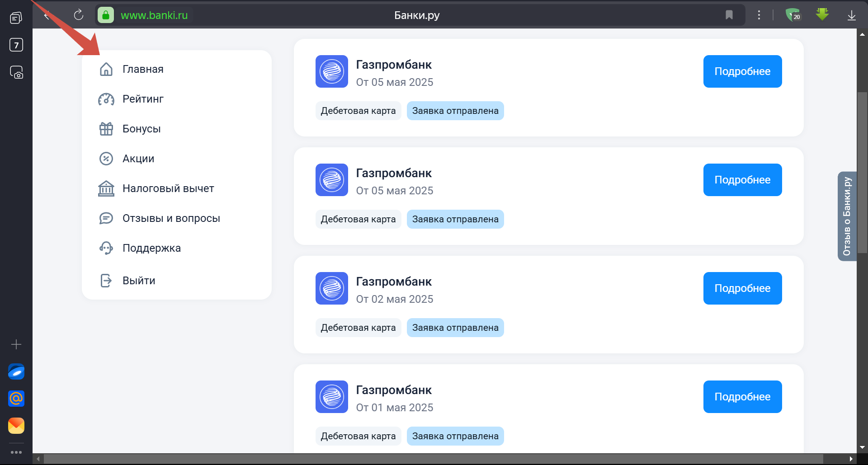Click Заявка отправлена status on 01 мая card
The height and width of the screenshot is (465, 868).
pyautogui.click(x=455, y=436)
